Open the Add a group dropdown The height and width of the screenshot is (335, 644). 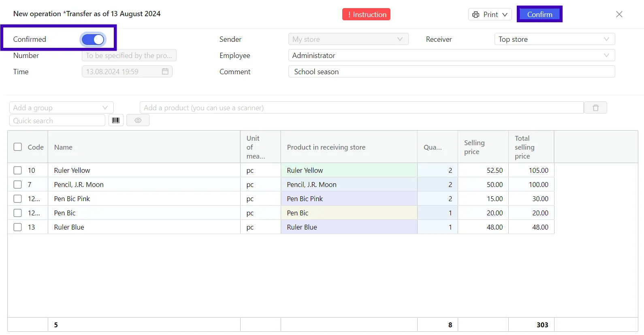pyautogui.click(x=61, y=108)
